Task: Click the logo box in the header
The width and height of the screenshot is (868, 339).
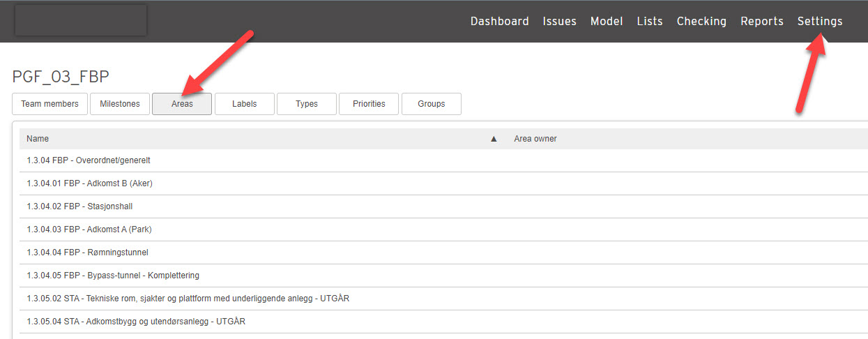Action: (x=81, y=20)
